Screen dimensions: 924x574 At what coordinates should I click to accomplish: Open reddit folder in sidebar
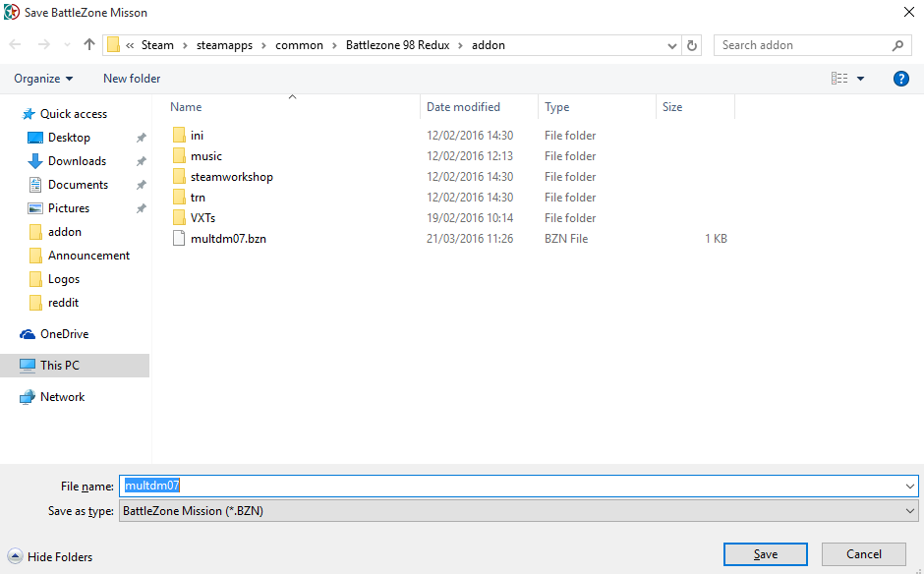tap(63, 303)
